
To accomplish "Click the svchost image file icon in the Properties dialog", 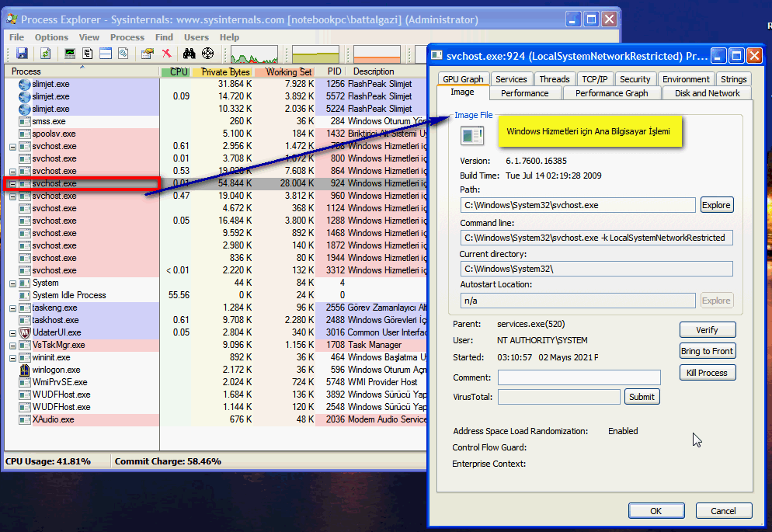I will (471, 135).
